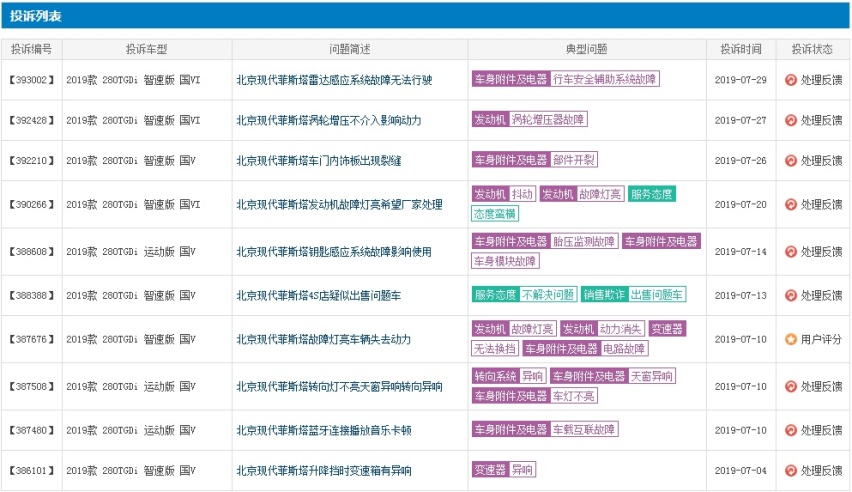Click 异响 tag in row 386101
852x492 pixels.
click(522, 470)
